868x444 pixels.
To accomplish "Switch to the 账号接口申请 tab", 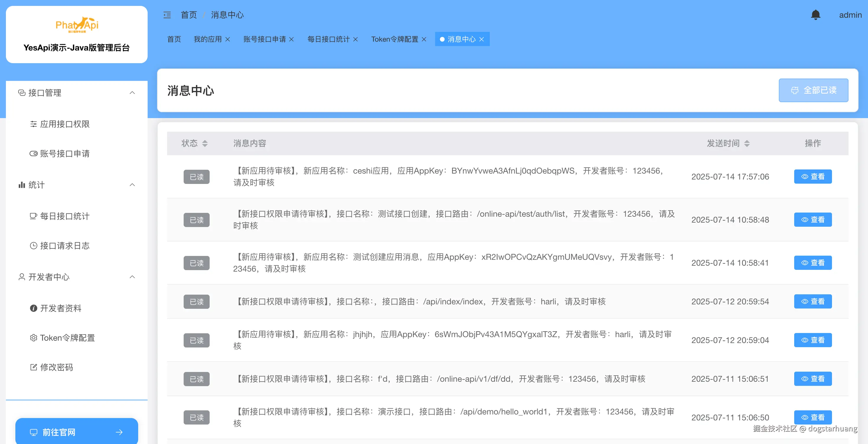I will click(264, 40).
